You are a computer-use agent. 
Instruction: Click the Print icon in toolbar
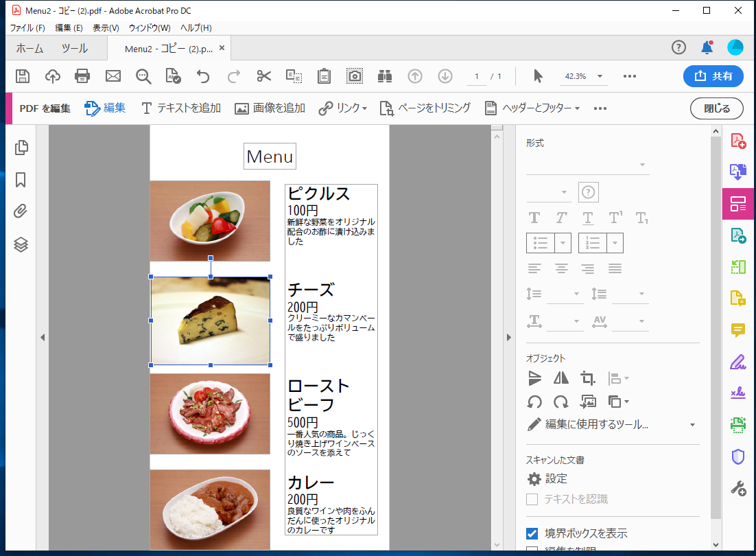(82, 76)
